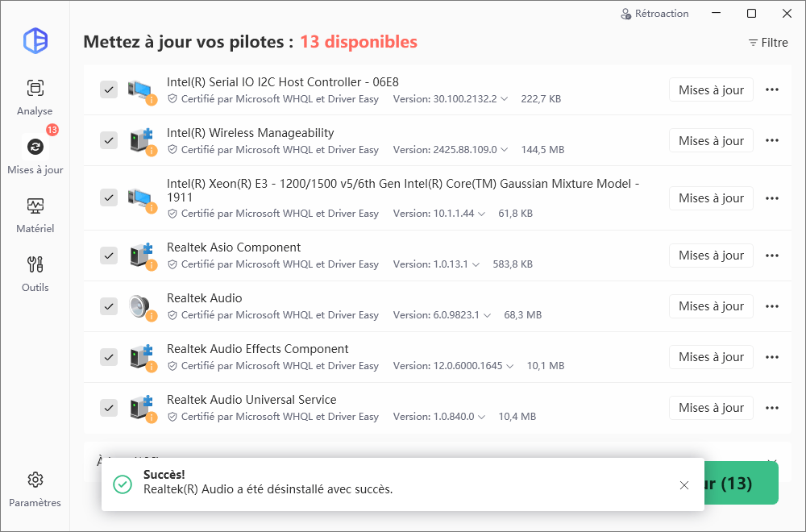This screenshot has width=806, height=532.
Task: Open more options for Intel Wireless Manageability
Action: 772,141
